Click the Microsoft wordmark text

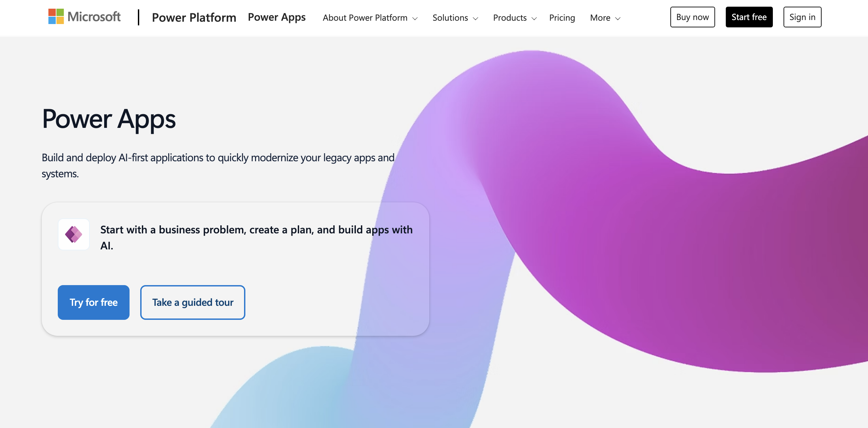point(94,16)
